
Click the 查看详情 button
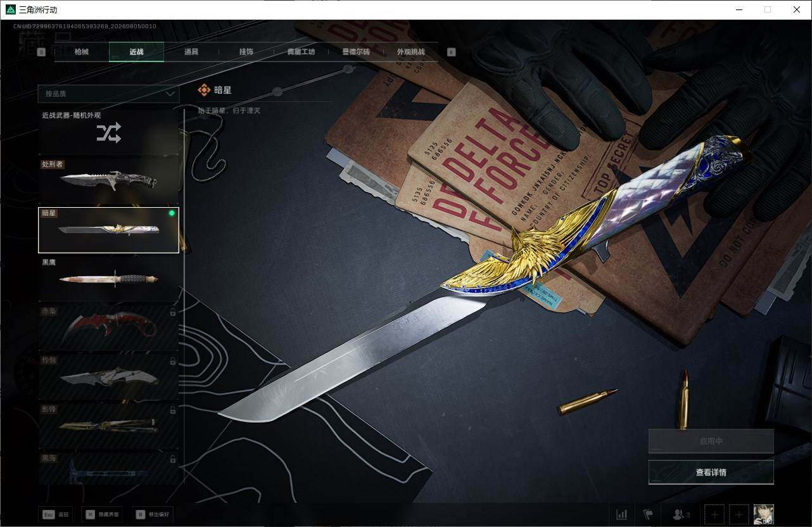(x=711, y=473)
